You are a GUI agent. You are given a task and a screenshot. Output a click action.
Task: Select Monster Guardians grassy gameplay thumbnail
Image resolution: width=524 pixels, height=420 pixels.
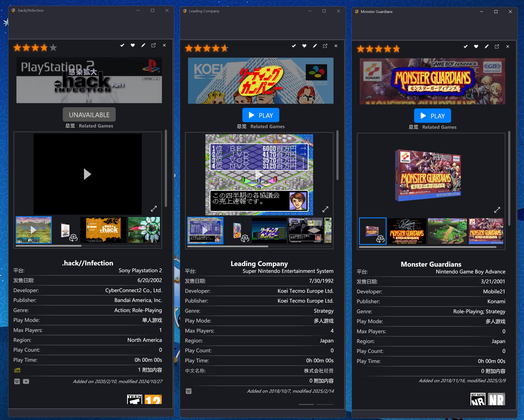tap(447, 231)
